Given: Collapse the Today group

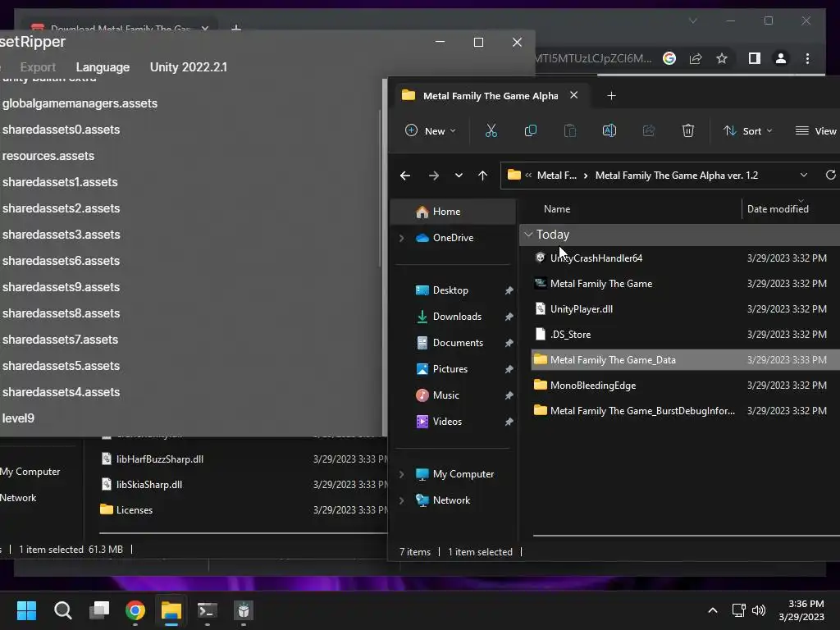Looking at the screenshot, I should point(528,235).
